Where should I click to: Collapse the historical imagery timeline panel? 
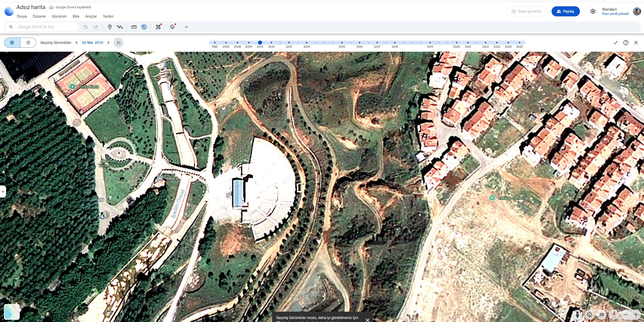click(x=616, y=43)
